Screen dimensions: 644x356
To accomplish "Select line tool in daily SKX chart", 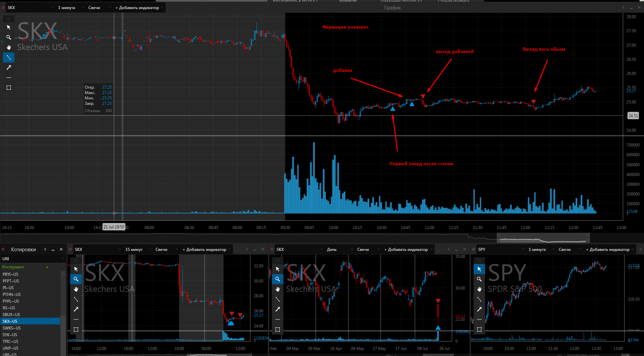I will coord(278,299).
